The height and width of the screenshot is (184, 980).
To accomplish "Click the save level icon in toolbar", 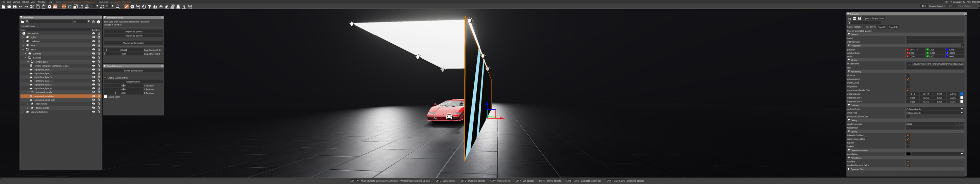I will pyautogui.click(x=15, y=6).
